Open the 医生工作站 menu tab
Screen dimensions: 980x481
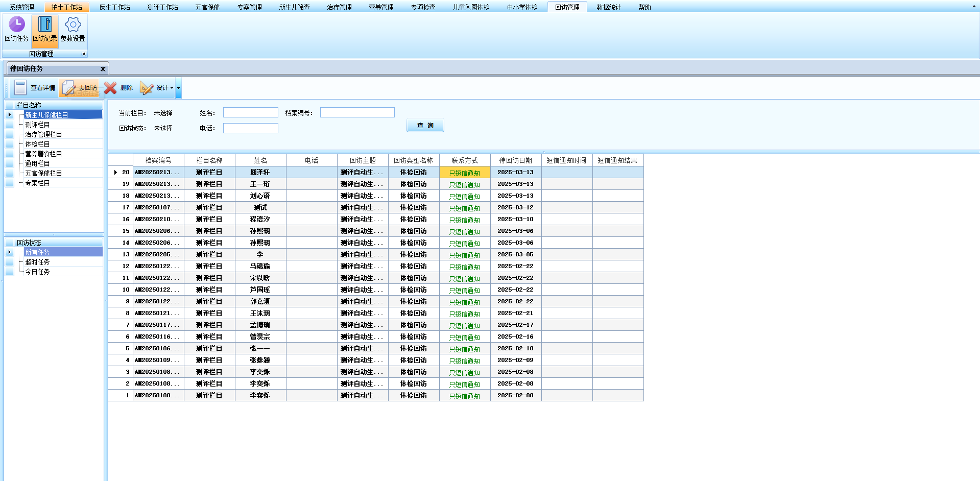(115, 7)
